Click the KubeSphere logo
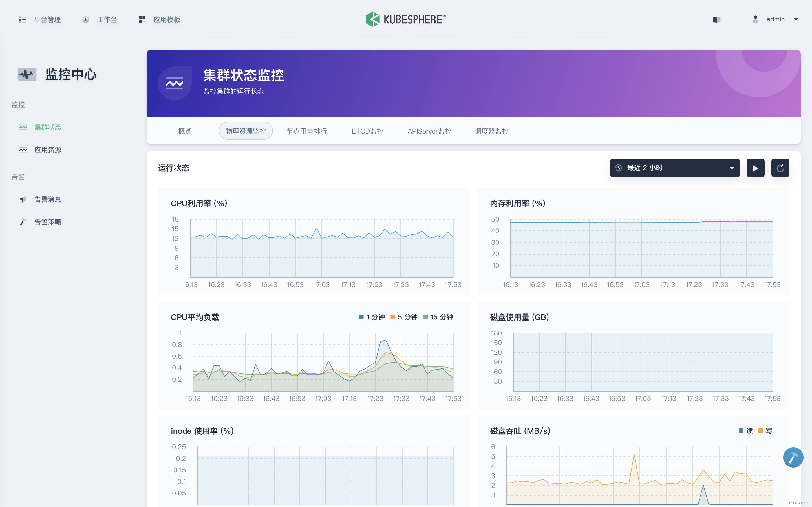Image resolution: width=812 pixels, height=507 pixels. pos(405,19)
